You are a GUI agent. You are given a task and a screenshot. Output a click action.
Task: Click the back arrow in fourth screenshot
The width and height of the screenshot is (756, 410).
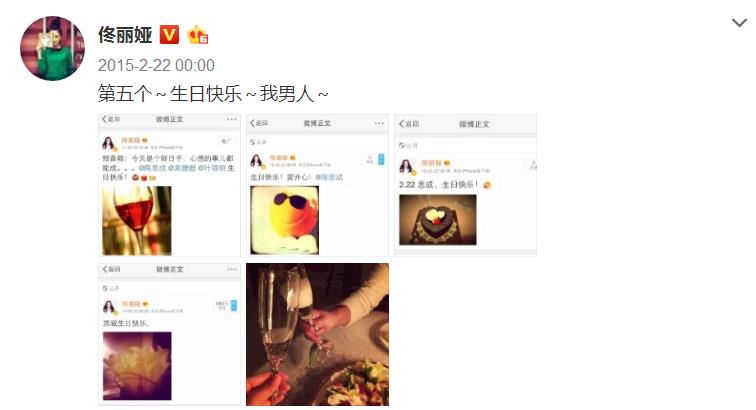[x=111, y=269]
